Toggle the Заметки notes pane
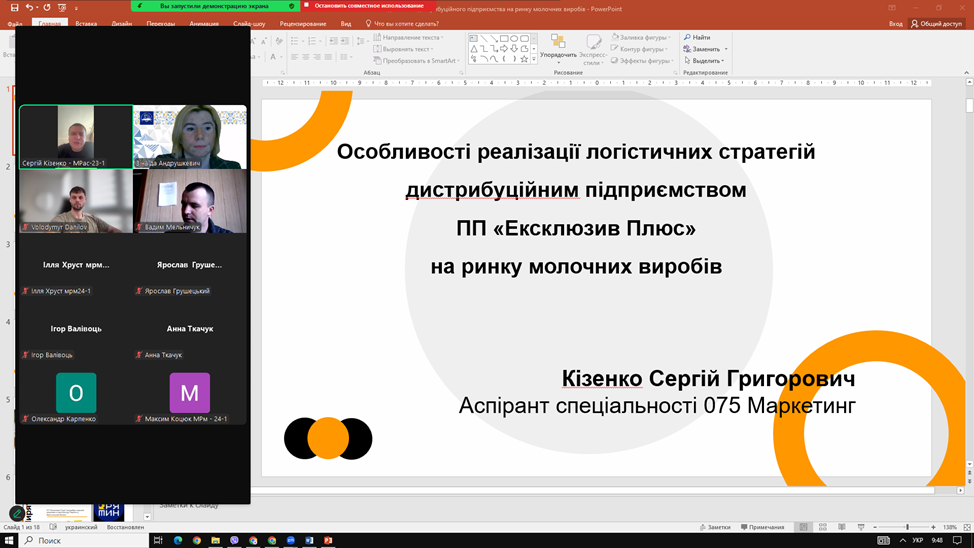 (715, 527)
